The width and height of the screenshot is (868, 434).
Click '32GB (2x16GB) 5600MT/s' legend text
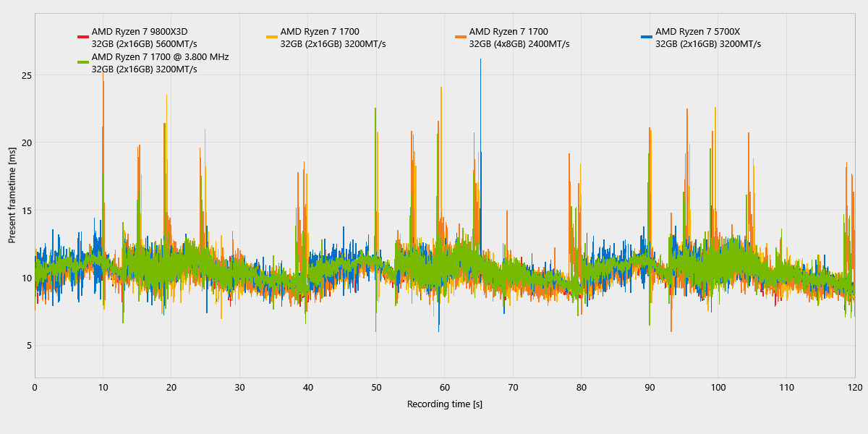tap(145, 44)
